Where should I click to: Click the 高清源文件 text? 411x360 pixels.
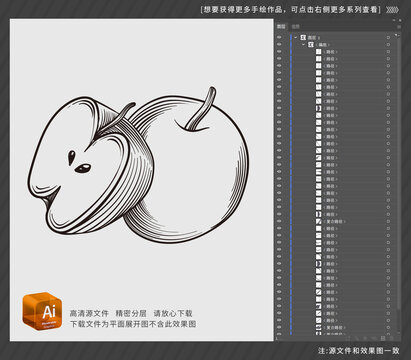click(x=89, y=313)
